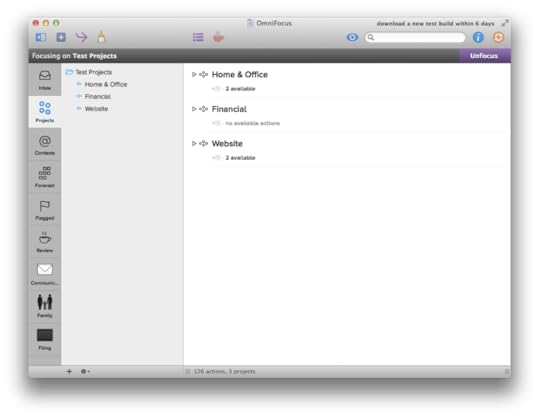Click the OmniFocus document icon in title bar
This screenshot has width=540, height=418.
tap(250, 23)
